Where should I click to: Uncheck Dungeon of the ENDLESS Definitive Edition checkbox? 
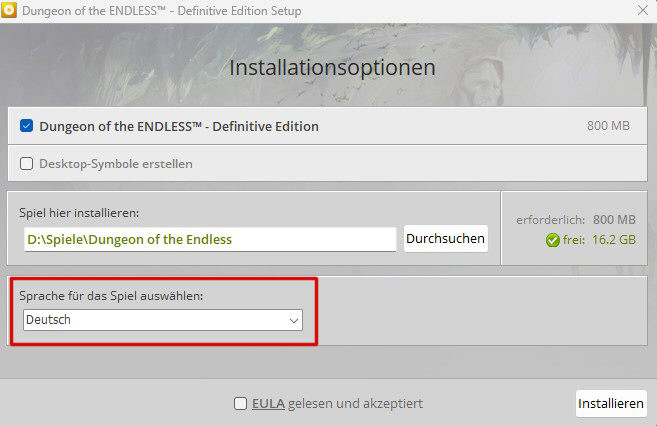tap(26, 126)
